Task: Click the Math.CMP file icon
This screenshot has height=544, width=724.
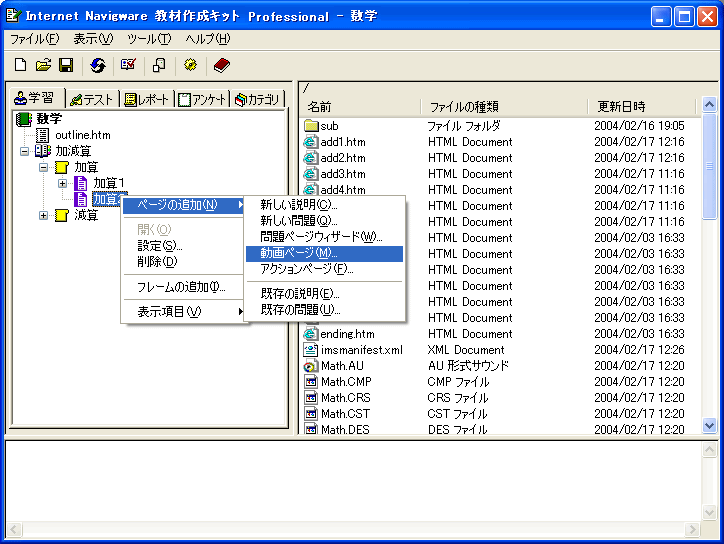Action: point(311,381)
